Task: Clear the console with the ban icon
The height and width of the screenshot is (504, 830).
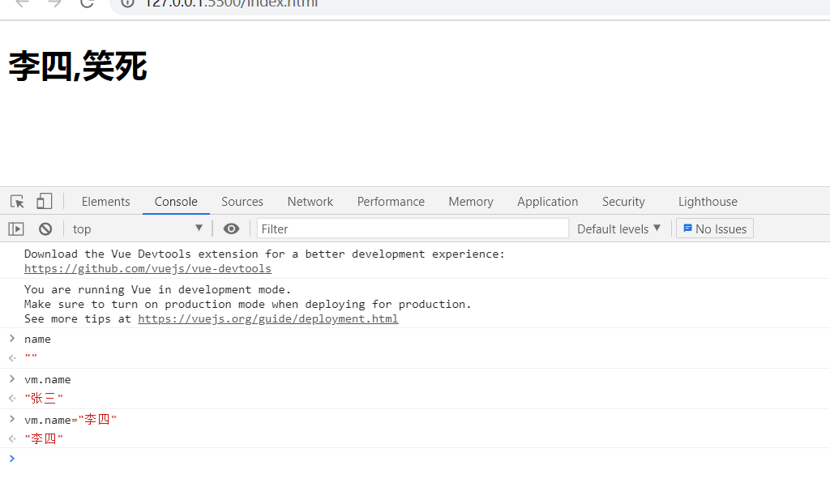Action: pos(45,229)
